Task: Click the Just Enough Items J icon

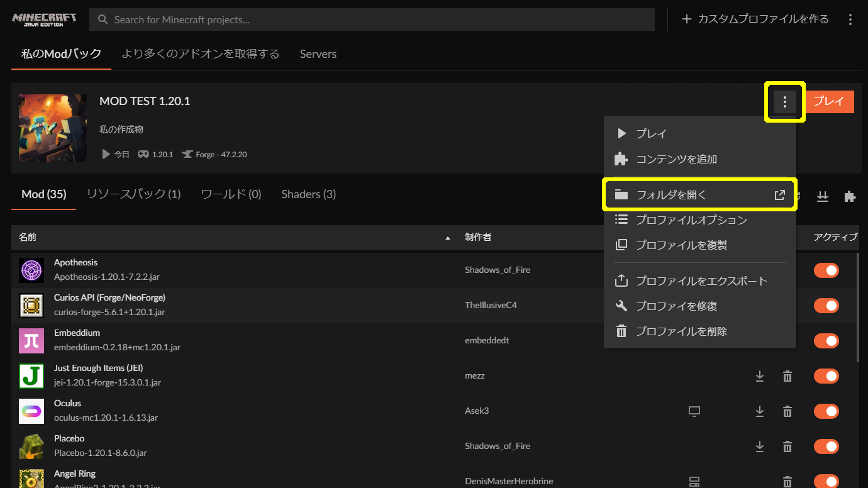Action: tap(31, 376)
